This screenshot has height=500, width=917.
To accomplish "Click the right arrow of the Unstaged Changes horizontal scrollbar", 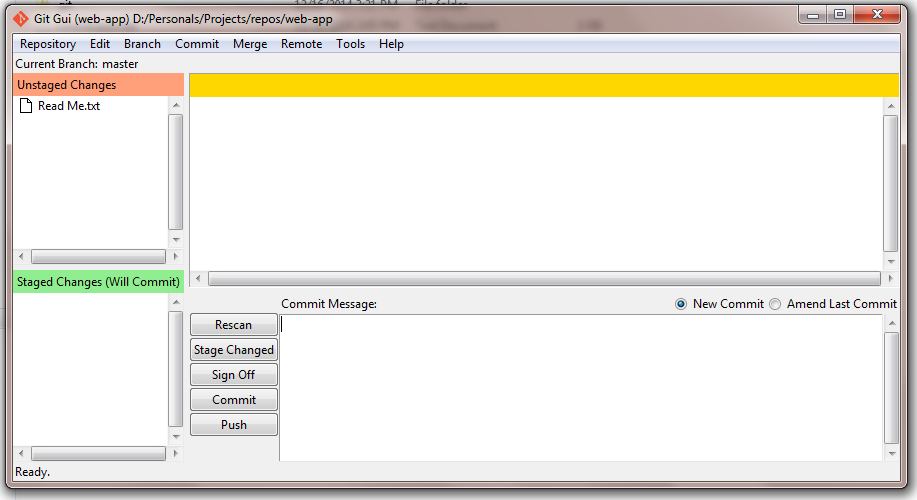I will (x=175, y=256).
